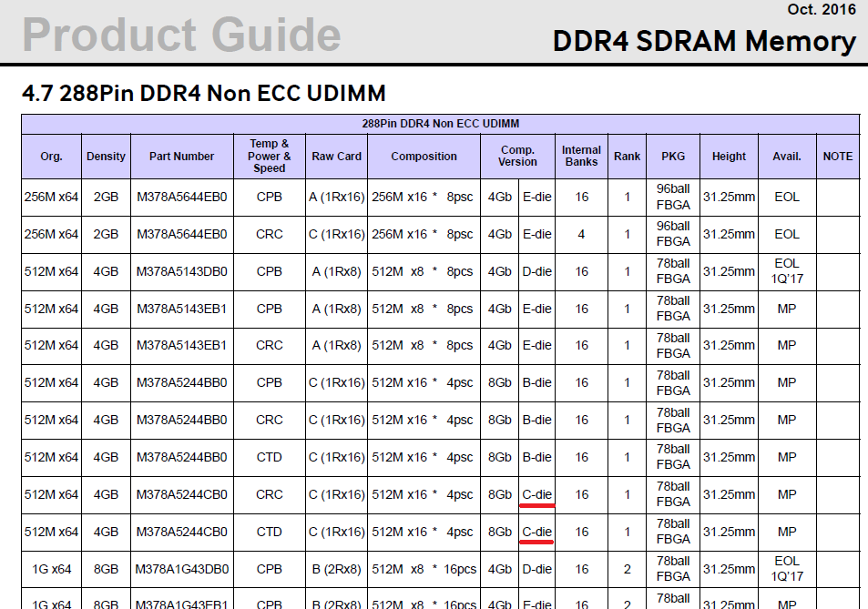Click 'CTD' in the M378A5244BB0 row
Image resolution: width=868 pixels, height=609 pixels.
pos(269,458)
